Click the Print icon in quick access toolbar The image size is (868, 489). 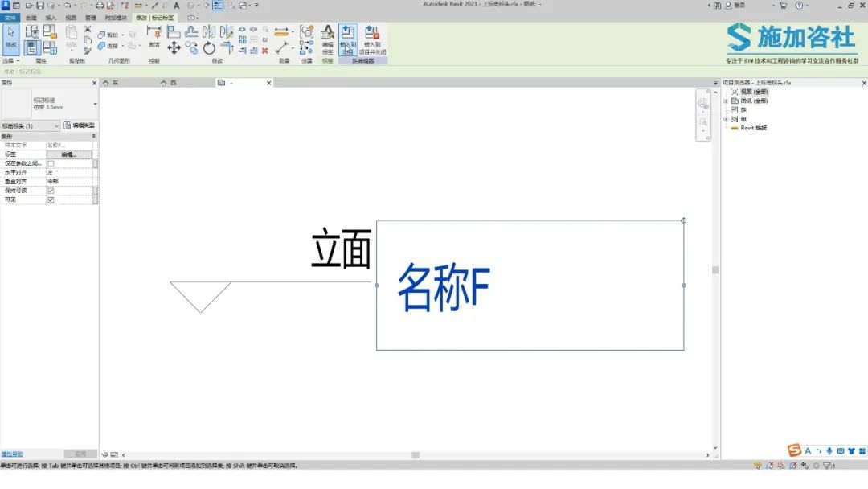(100, 5)
